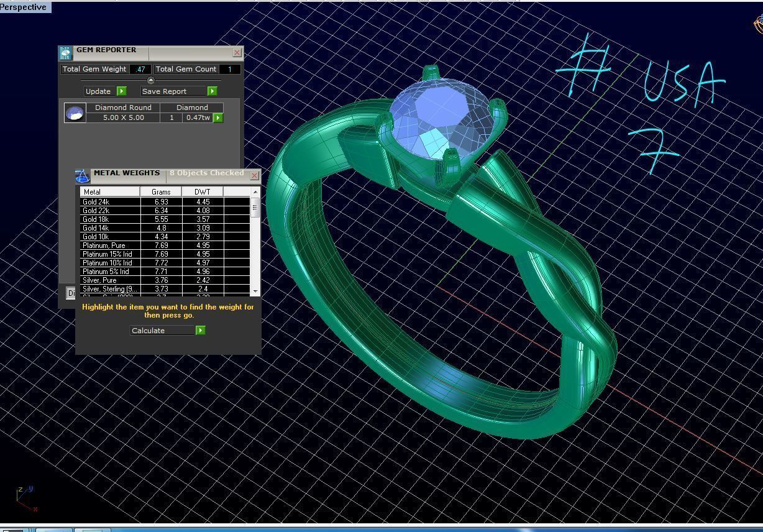The image size is (763, 532).
Task: Select the Gold 22k row
Action: pos(165,211)
